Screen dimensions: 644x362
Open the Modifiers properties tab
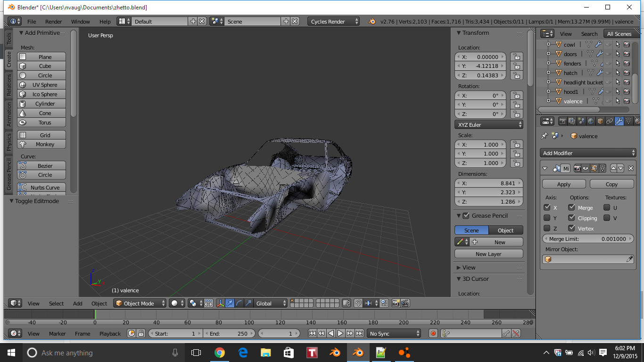click(x=619, y=121)
